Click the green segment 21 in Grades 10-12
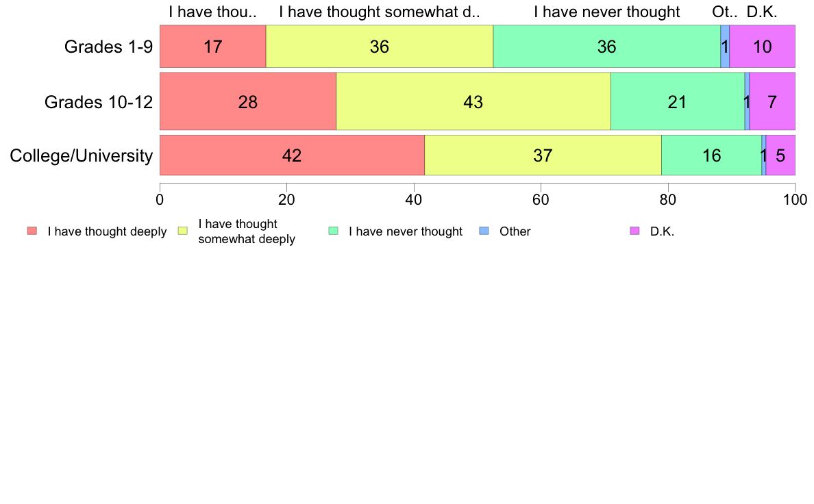814x504 pixels. coord(678,101)
